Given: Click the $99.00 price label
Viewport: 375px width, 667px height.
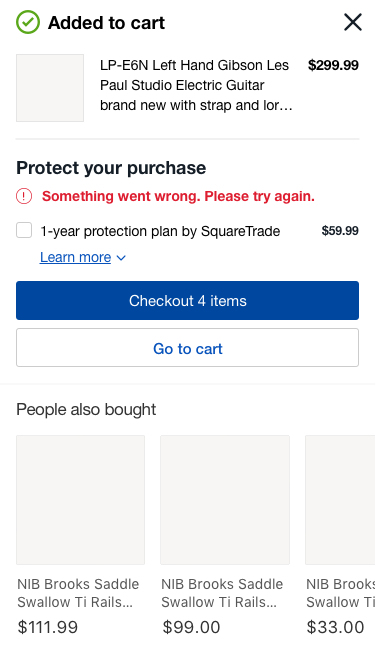Looking at the screenshot, I should coord(191,627).
